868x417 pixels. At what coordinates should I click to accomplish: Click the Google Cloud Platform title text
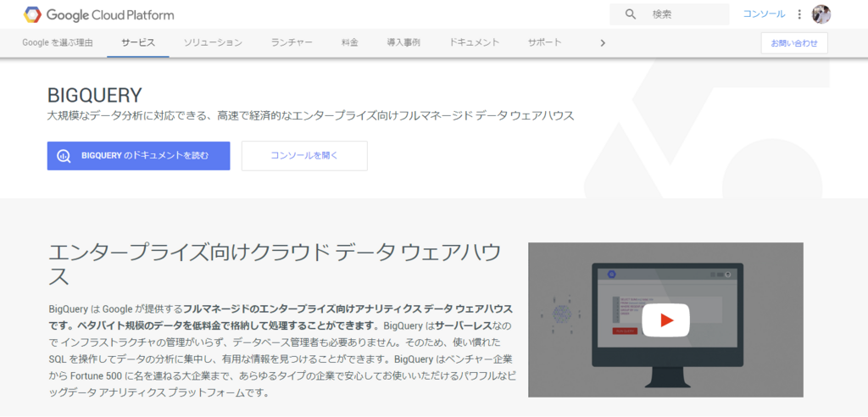coord(110,15)
